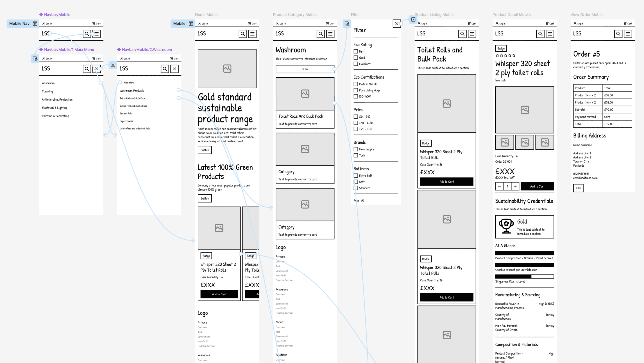
Task: Close the Filter panel with the X icon
Action: [x=397, y=24]
